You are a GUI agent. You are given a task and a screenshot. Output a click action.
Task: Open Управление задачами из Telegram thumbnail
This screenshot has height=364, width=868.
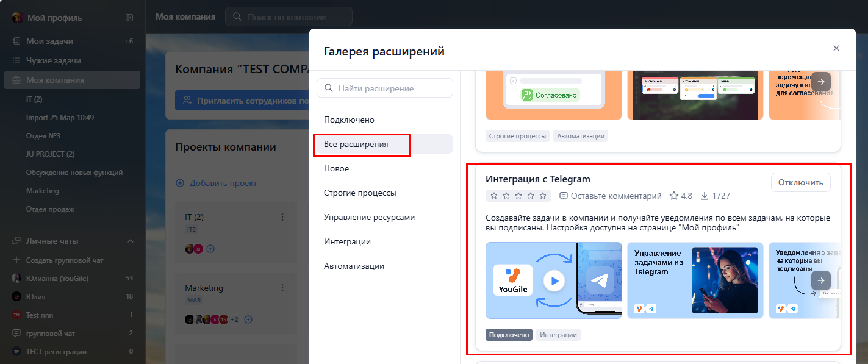tap(695, 280)
